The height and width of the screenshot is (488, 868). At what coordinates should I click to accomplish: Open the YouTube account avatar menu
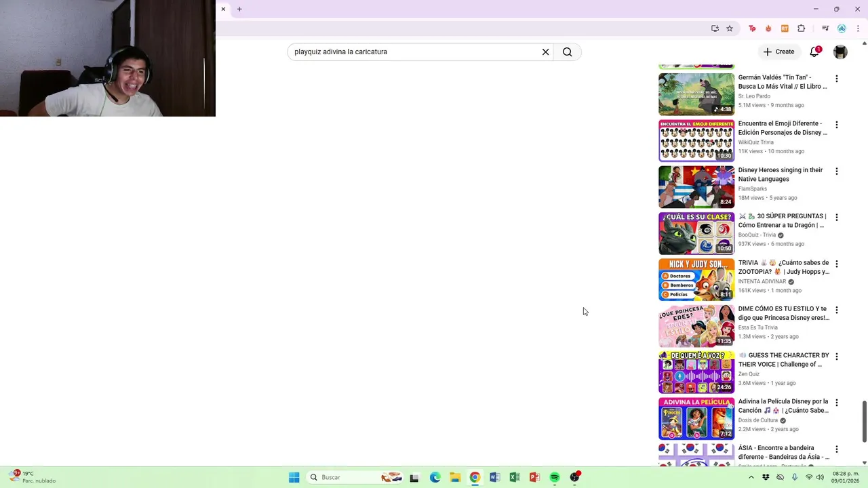pos(840,52)
